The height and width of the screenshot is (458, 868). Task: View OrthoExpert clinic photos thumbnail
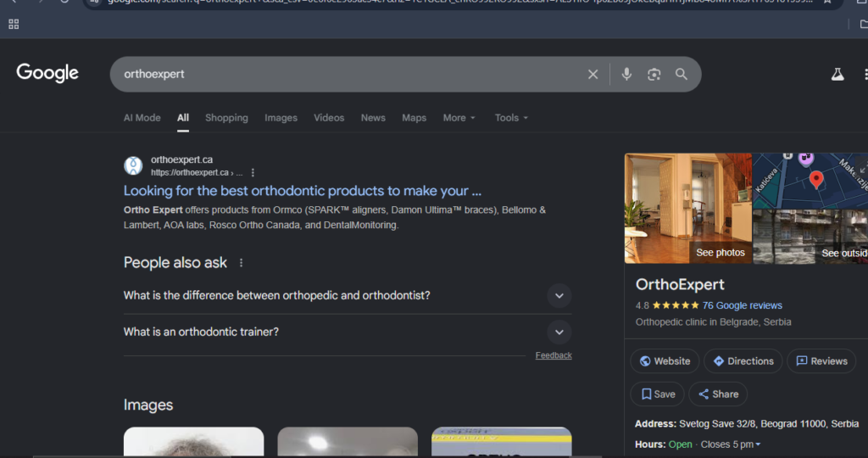[x=687, y=208]
